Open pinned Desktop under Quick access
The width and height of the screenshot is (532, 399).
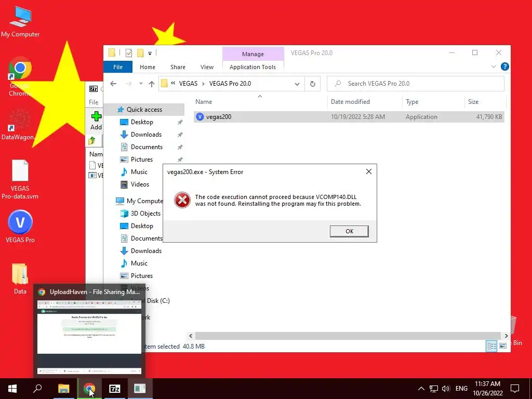(x=142, y=122)
